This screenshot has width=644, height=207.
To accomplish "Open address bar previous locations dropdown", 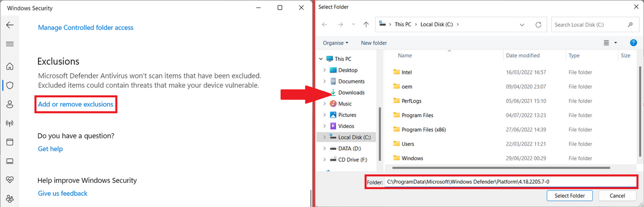I will pyautogui.click(x=523, y=25).
